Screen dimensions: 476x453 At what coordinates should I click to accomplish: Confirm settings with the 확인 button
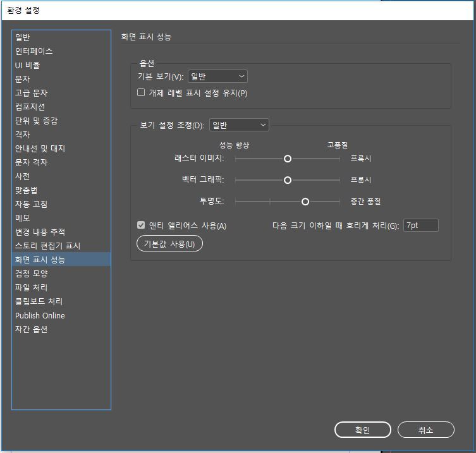362,430
